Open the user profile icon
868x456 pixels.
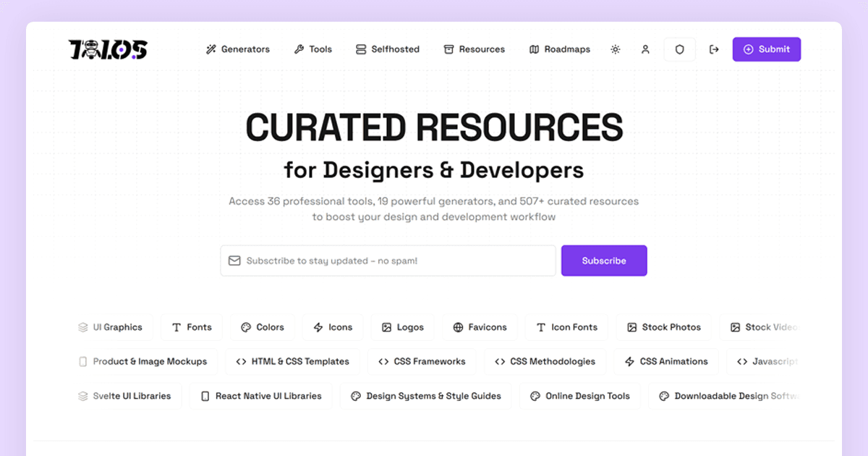point(645,49)
